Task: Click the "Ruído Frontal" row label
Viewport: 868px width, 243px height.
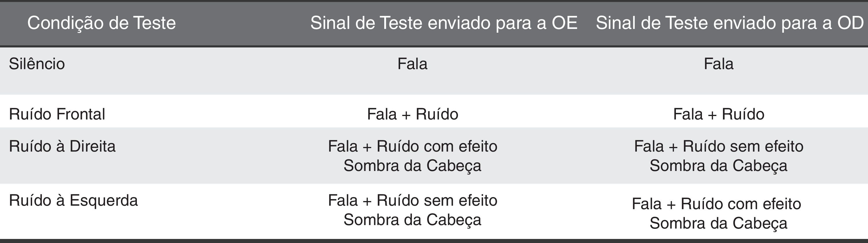Action: pyautogui.click(x=57, y=114)
